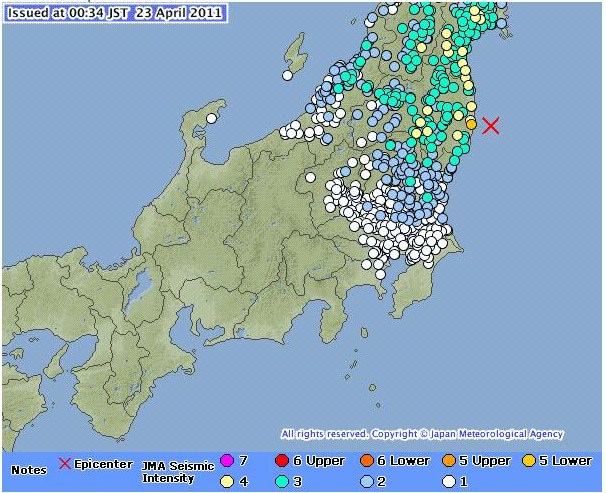Select the magenta intensity 7 legend circle
The height and width of the screenshot is (493, 606).
[x=226, y=462]
